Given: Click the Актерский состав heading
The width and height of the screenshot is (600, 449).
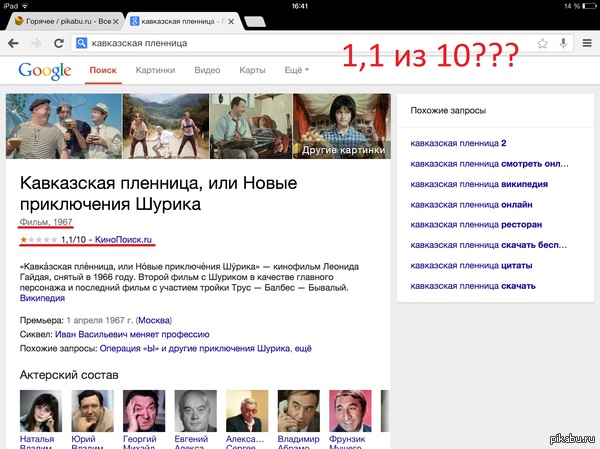Looking at the screenshot, I should tap(69, 375).
